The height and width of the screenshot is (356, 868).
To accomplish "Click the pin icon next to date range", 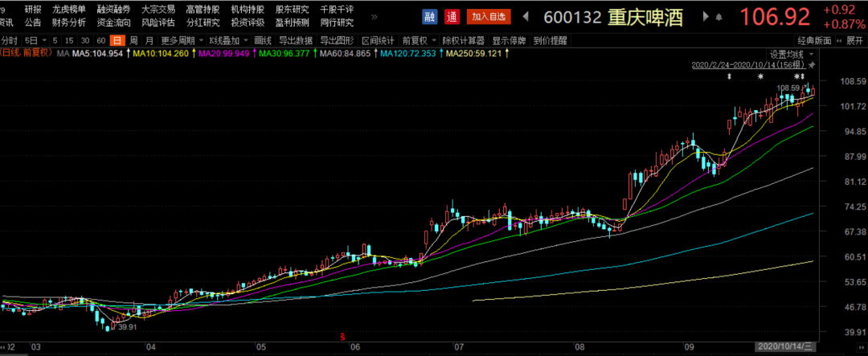I will click(812, 65).
